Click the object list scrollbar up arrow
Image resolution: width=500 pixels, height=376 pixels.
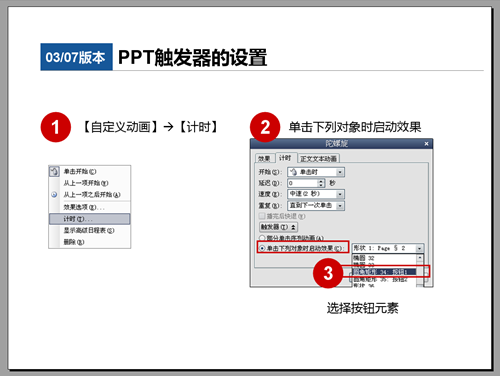(x=420, y=258)
